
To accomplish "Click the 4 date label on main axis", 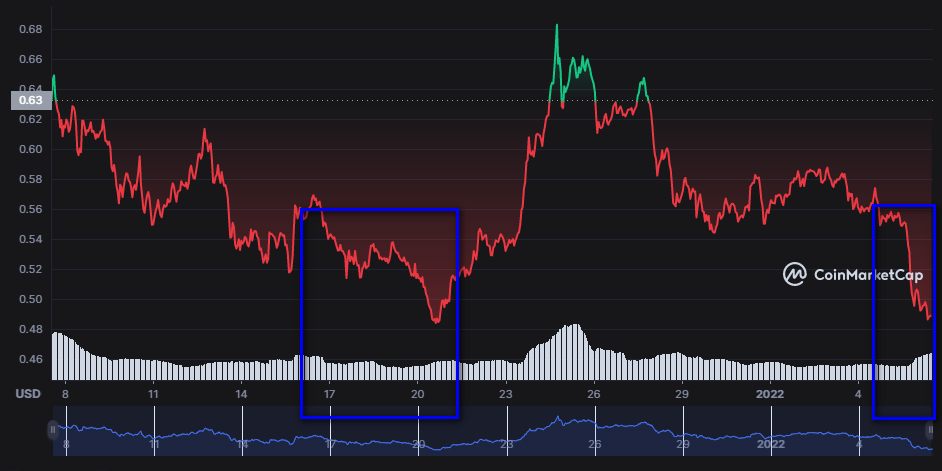I will (x=858, y=394).
